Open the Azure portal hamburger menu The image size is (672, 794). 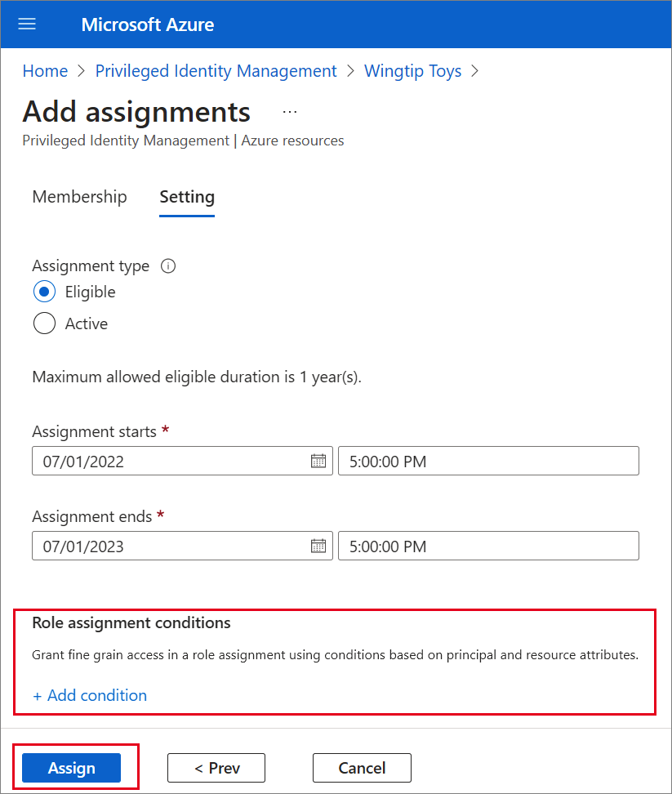[x=27, y=24]
